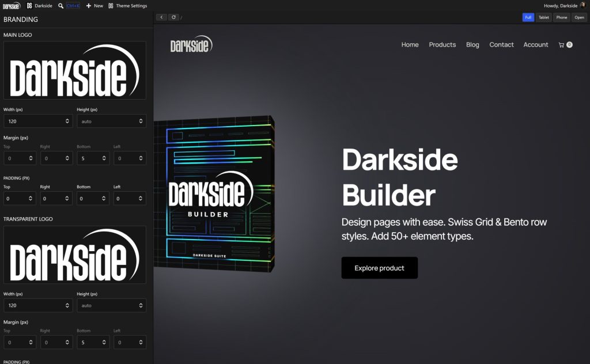Click the Explore product button
This screenshot has width=590, height=364.
(379, 268)
